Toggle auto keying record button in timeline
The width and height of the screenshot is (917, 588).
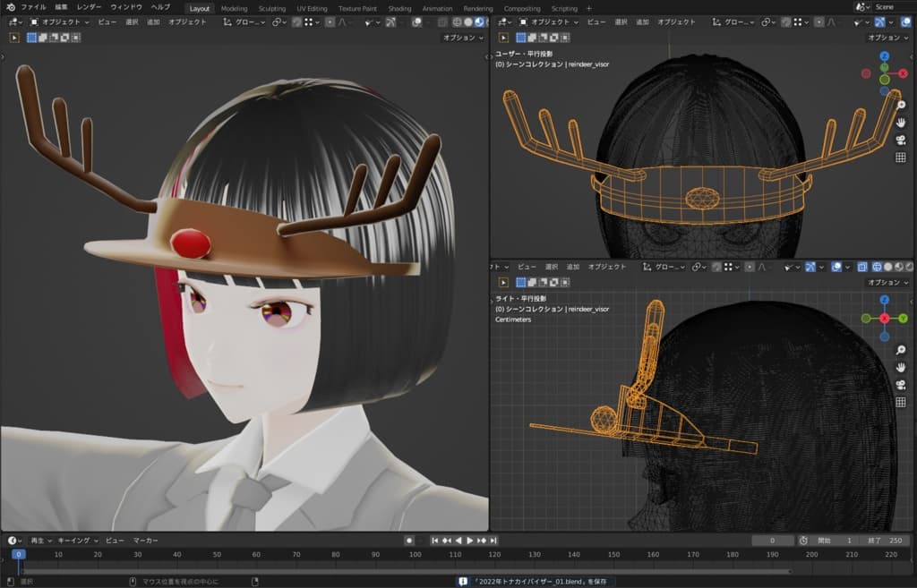coord(409,541)
